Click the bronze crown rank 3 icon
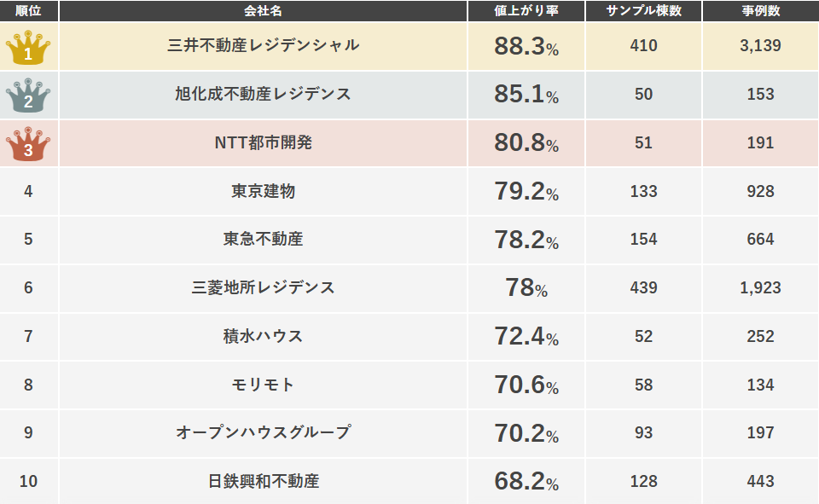 point(28,143)
